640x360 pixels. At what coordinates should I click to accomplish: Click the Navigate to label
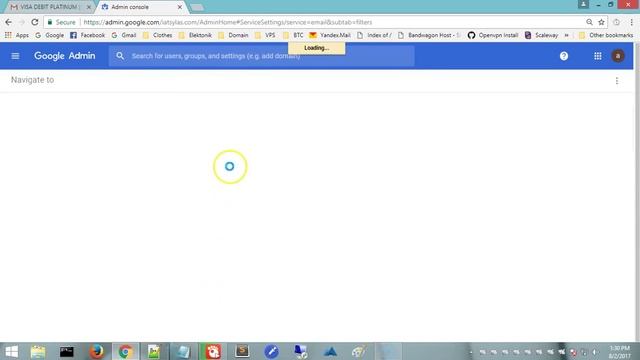[x=32, y=80]
